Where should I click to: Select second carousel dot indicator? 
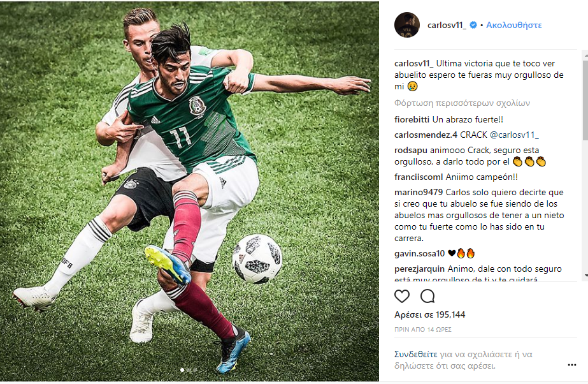[x=189, y=370]
